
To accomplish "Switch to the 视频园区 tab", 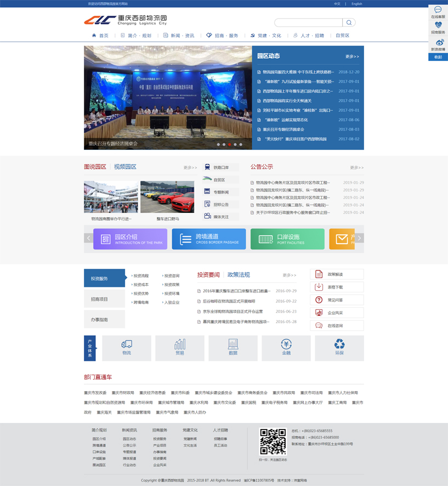I will tap(125, 167).
